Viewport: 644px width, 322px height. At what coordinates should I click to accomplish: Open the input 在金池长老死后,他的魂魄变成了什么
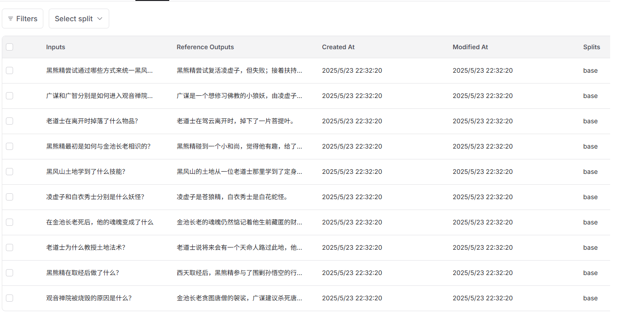point(99,222)
